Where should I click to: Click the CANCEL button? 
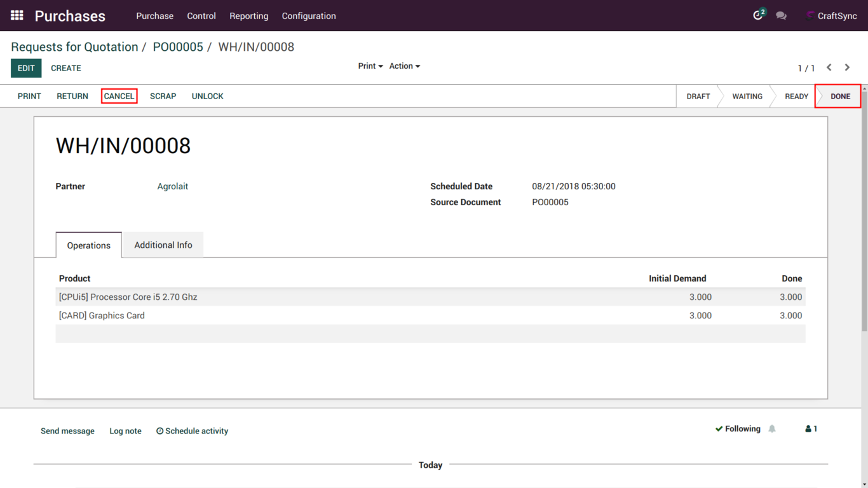point(119,96)
